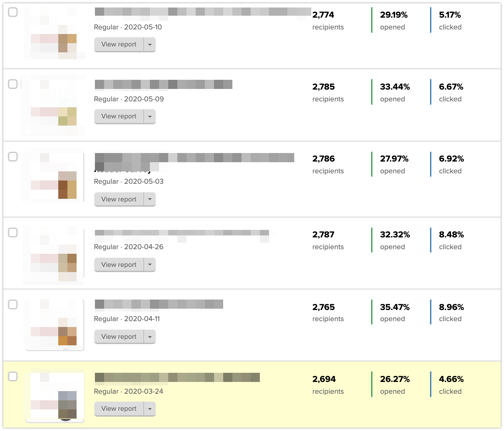This screenshot has width=504, height=431.
Task: Select checkbox for the 2020-04-26 campaign
Action: [x=13, y=233]
